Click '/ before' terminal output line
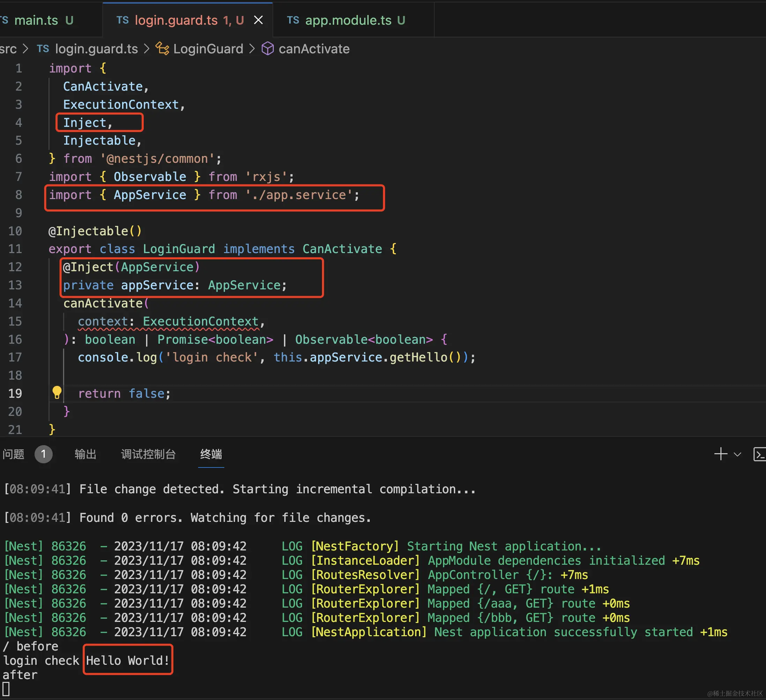Screen dimensions: 766x700 click(31, 646)
